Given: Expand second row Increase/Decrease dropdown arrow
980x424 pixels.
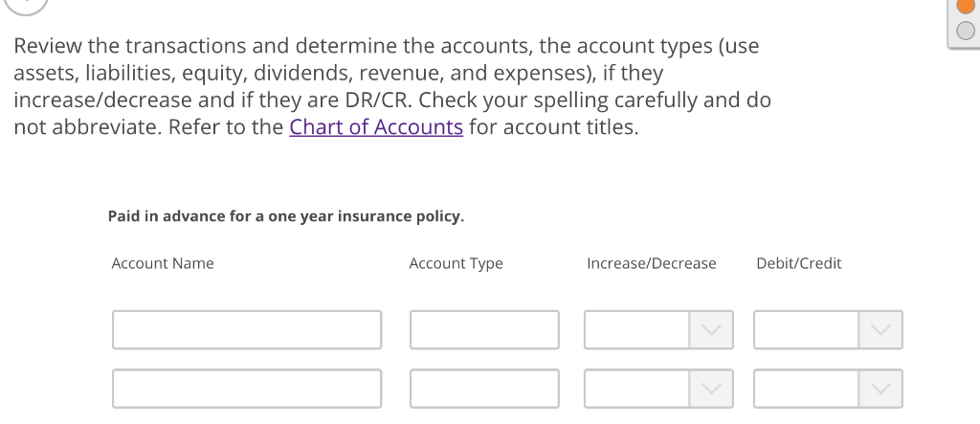Looking at the screenshot, I should (711, 389).
